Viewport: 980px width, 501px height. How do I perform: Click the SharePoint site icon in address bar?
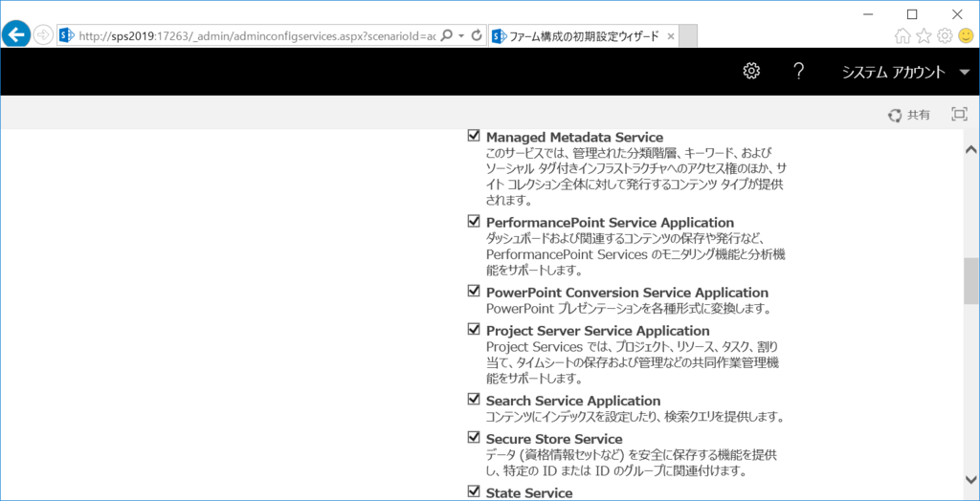click(x=67, y=36)
